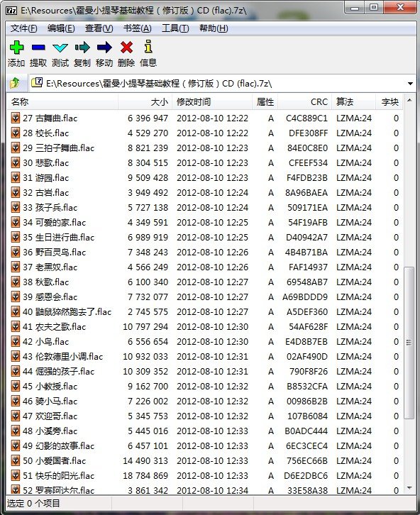The image size is (420, 515).
Task: Click the file icon for 35 生日进行曲.flac
Action: pos(16,237)
